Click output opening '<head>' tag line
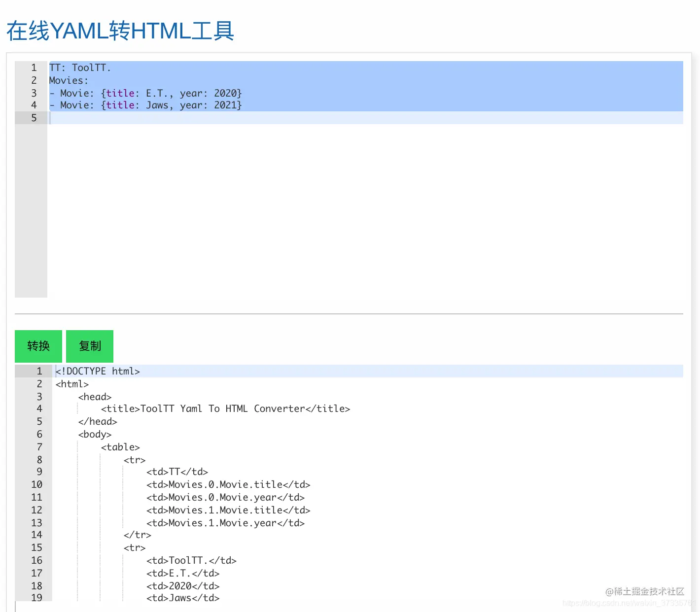Image resolution: width=700 pixels, height=612 pixels. (95, 397)
